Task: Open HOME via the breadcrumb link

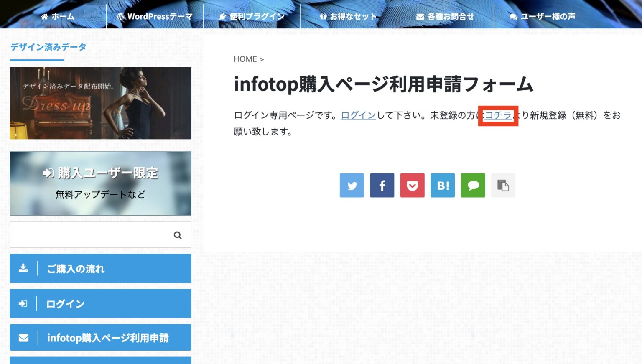Action: (245, 59)
